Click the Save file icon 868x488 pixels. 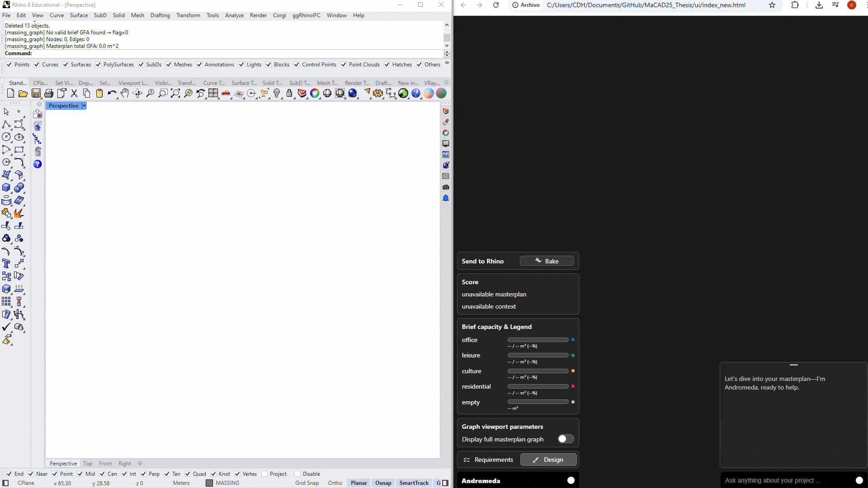36,94
